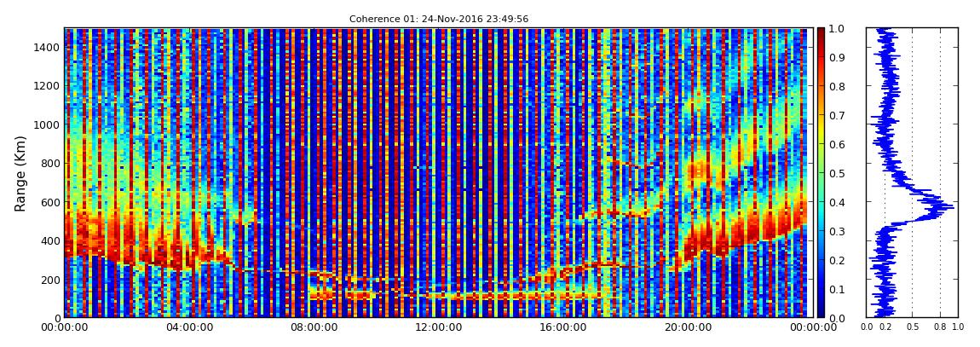The height and width of the screenshot is (347, 980).
Task: Click the colorbar 0.9 tick label
Action: point(836,57)
